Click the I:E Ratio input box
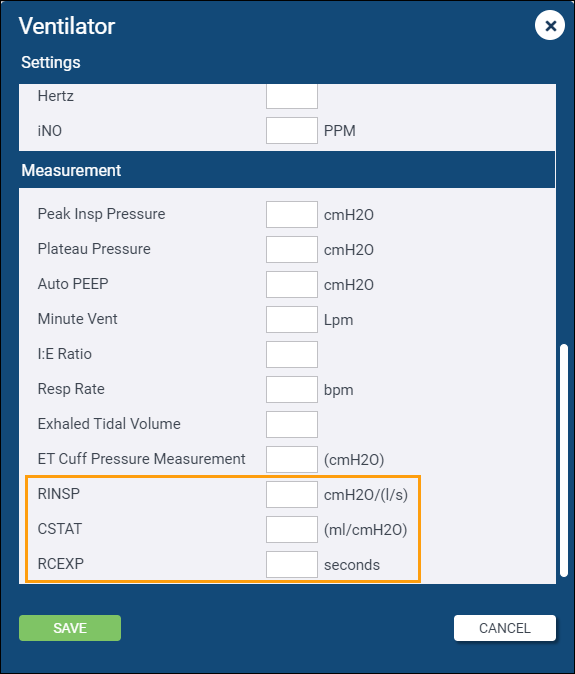Image resolution: width=575 pixels, height=674 pixels. [292, 355]
